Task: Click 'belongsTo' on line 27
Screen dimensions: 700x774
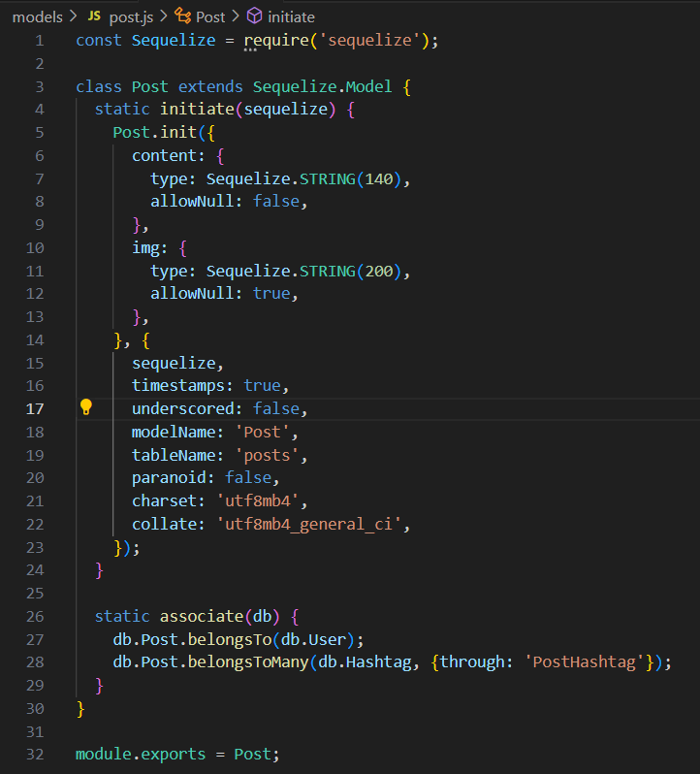Action: [230, 640]
